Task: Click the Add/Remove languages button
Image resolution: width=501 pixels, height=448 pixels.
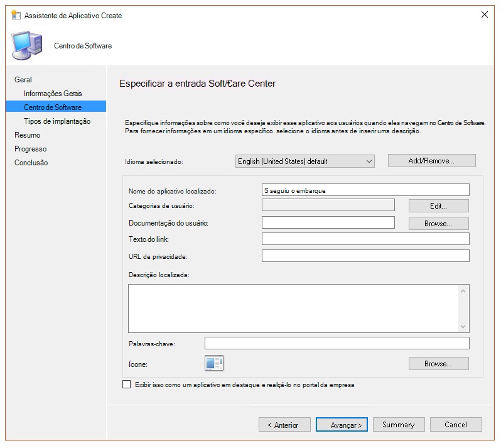Action: tap(431, 161)
